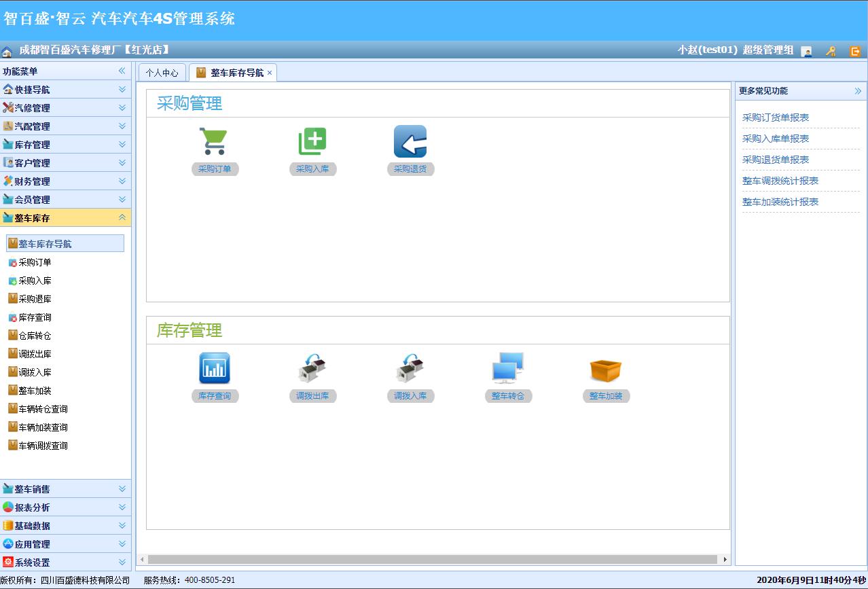Click the 小赵(test01) user name text
Viewport: 868px width, 589px height.
click(x=707, y=50)
